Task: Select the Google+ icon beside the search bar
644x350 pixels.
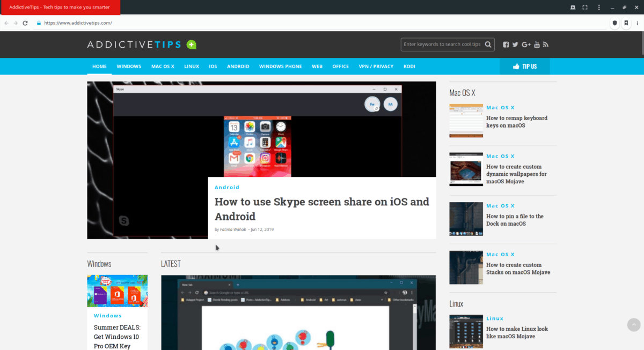Action: pos(526,44)
